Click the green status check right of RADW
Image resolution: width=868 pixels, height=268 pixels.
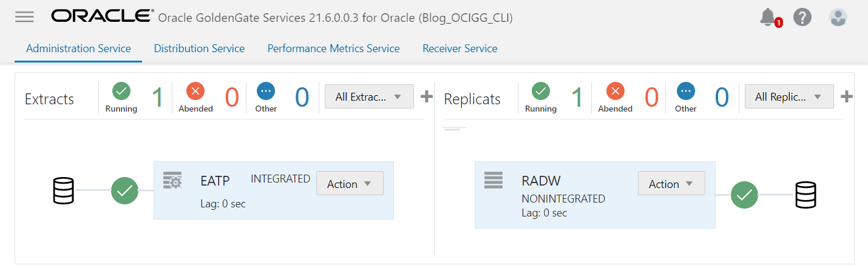click(745, 195)
